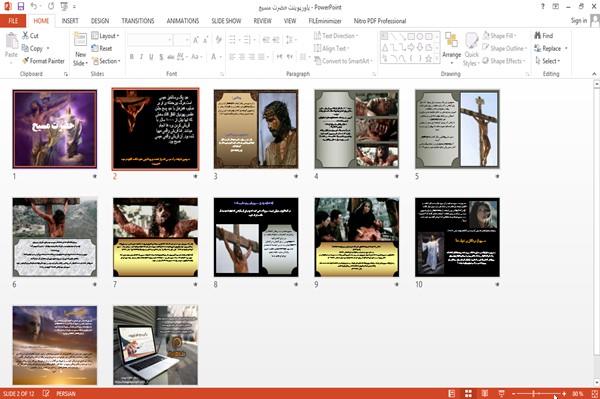
Task: Open the font name combo box
Action: click(x=150, y=40)
